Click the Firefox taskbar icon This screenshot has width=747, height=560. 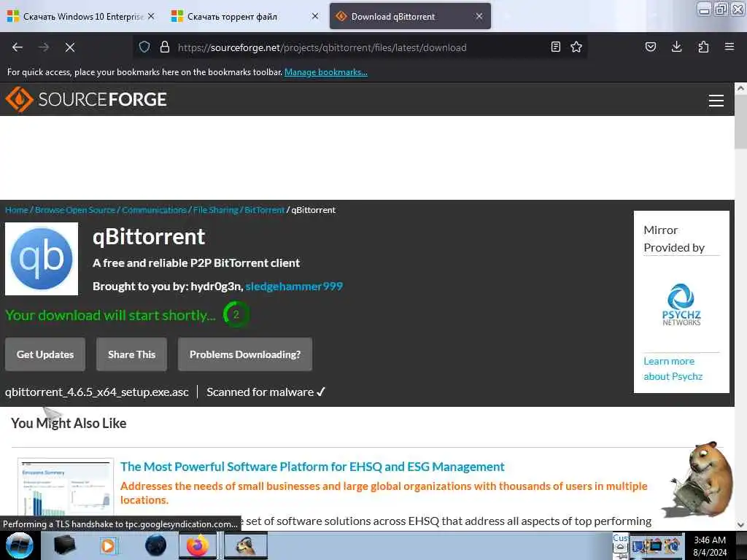[197, 545]
